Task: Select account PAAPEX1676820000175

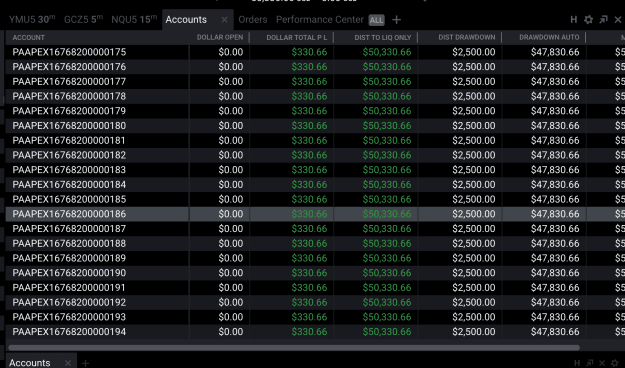Action: coord(69,52)
